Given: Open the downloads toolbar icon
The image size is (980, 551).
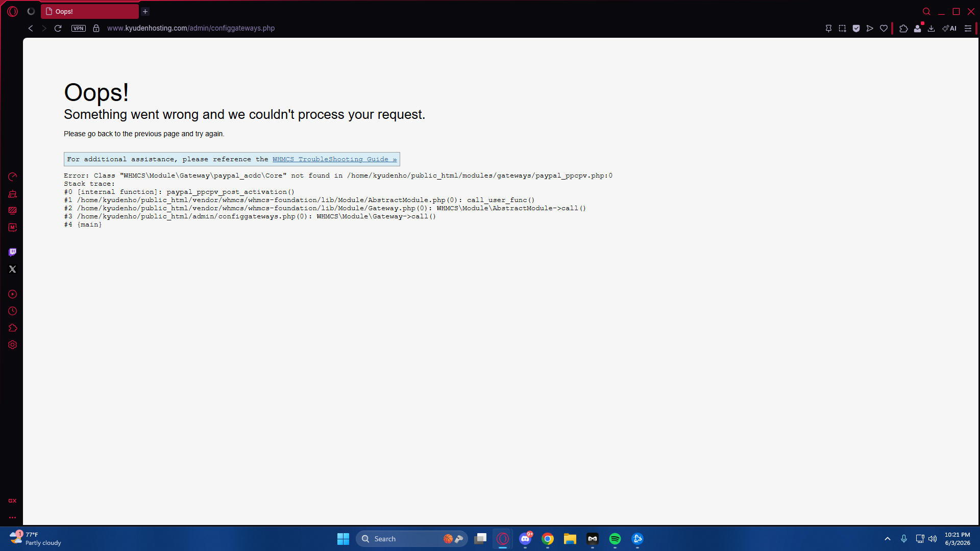Looking at the screenshot, I should (932, 28).
